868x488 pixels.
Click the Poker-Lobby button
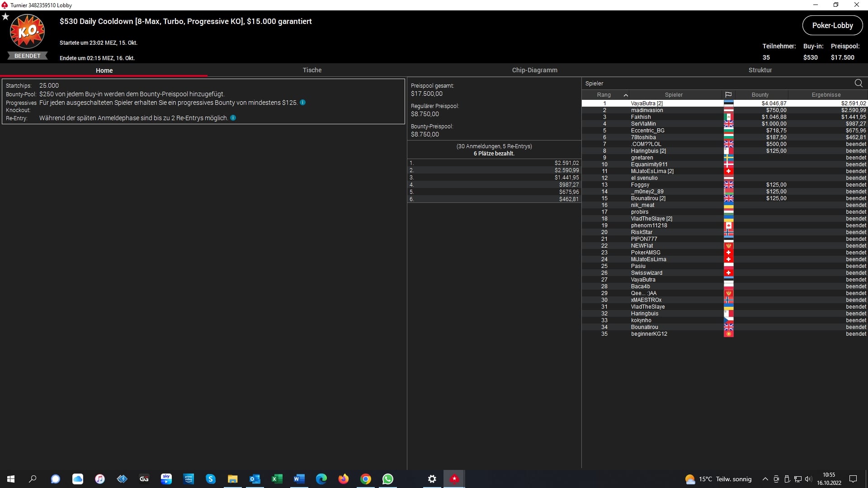[832, 25]
